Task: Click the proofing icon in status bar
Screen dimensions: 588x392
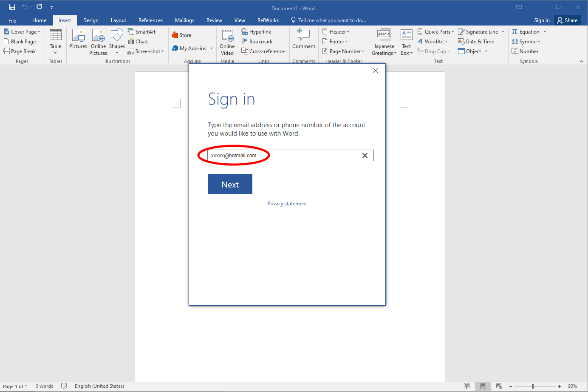Action: (64, 386)
